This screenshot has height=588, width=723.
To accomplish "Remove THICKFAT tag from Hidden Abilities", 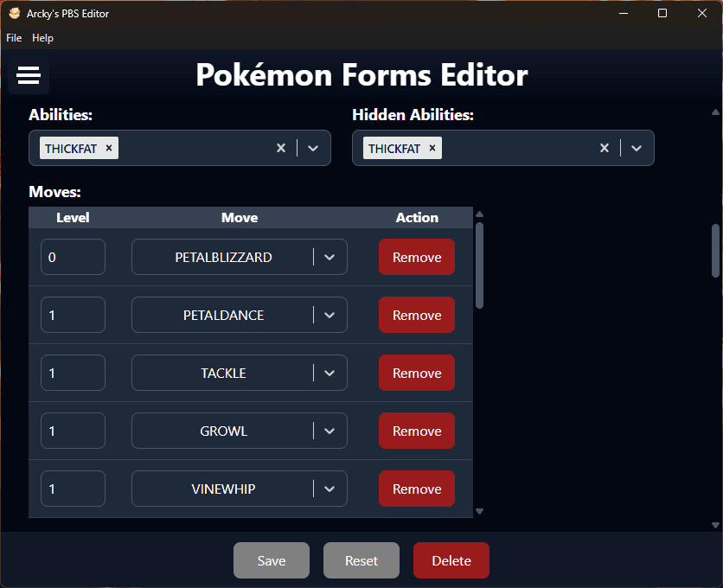I will tap(432, 148).
